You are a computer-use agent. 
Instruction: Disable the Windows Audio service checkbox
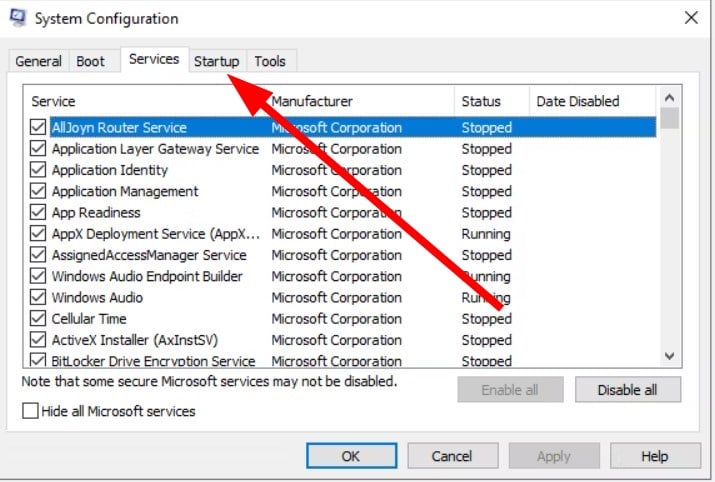38,297
